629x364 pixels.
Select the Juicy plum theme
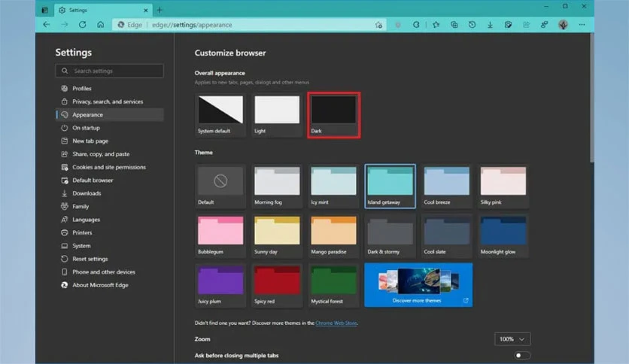(x=220, y=286)
